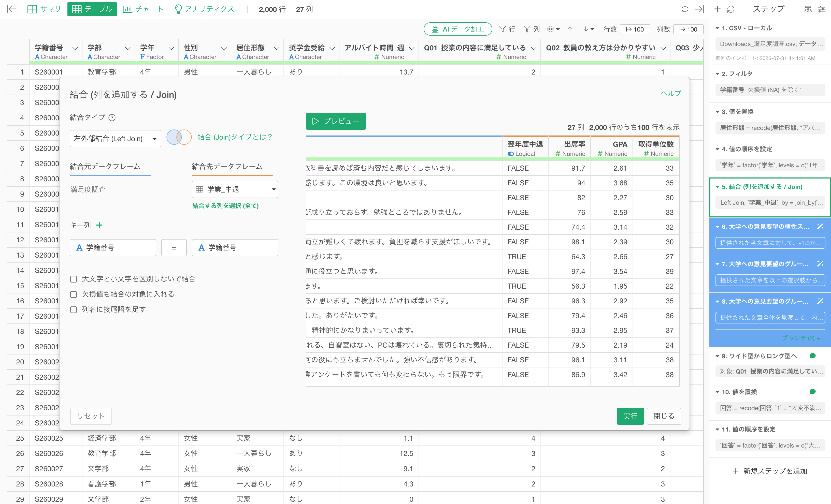Screen dimensions: 831x504
Task: Open the comment bubble on step 10
Action: [x=812, y=391]
